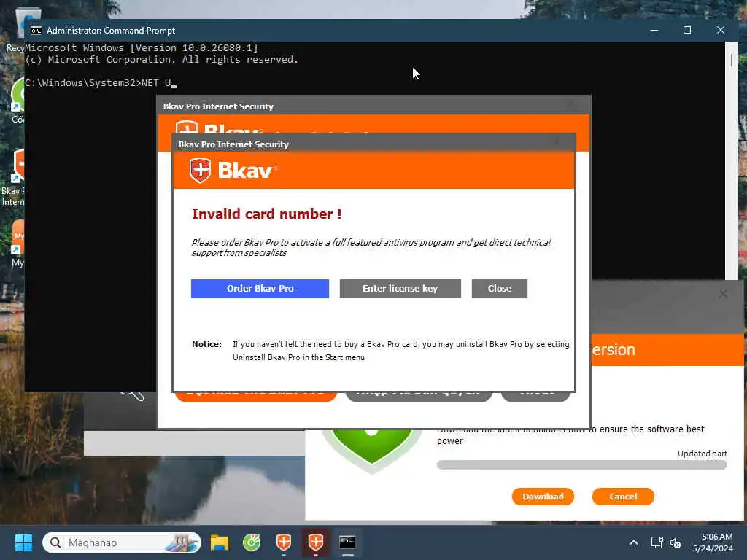This screenshot has width=747, height=560.
Task: Click the update progress bar
Action: click(581, 465)
